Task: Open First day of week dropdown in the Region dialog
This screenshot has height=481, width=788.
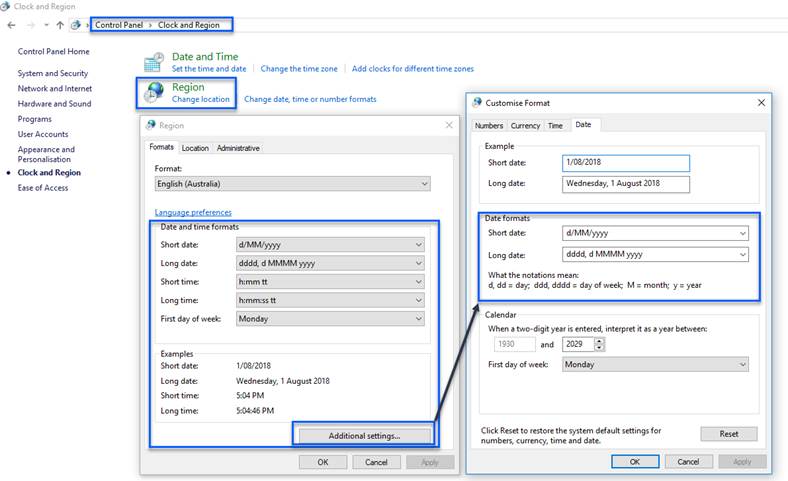Action: [x=330, y=319]
